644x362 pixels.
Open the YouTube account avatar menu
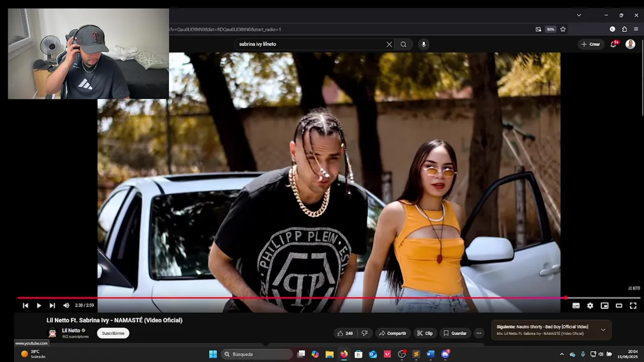click(x=630, y=44)
